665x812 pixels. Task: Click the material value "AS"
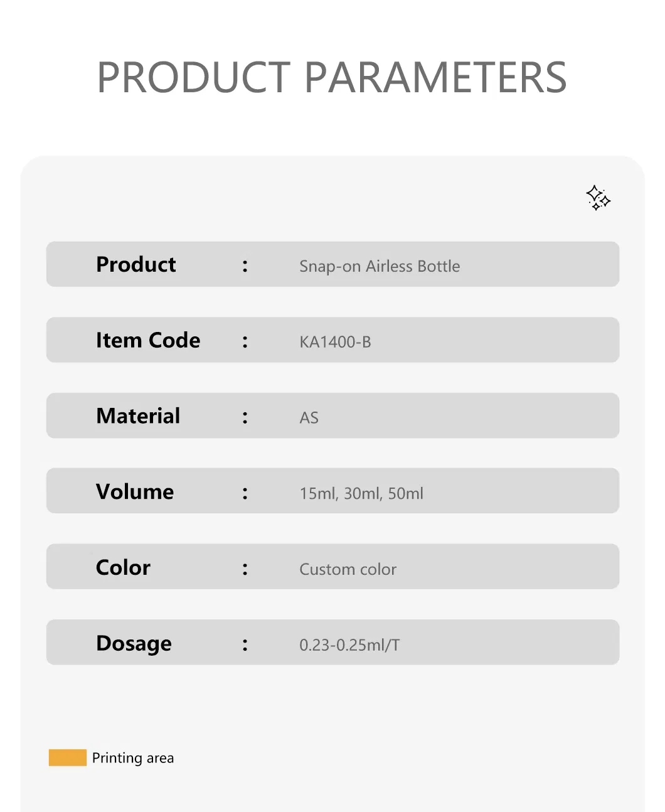click(309, 418)
